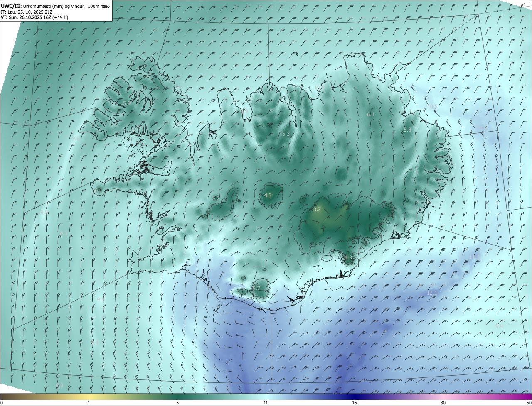This screenshot has height=406, width=532.
Task: Click the '0' tick label of the color scale
Action: [x=2, y=403]
